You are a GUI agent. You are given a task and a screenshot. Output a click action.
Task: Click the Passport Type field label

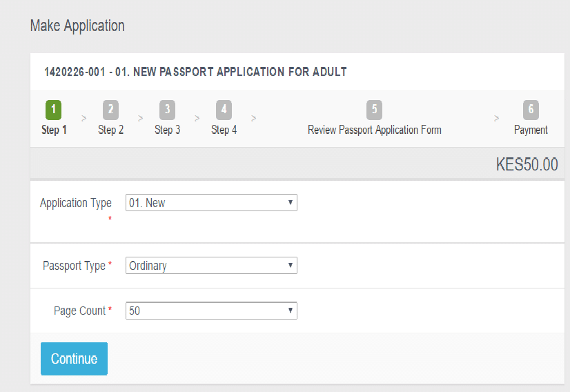(74, 266)
